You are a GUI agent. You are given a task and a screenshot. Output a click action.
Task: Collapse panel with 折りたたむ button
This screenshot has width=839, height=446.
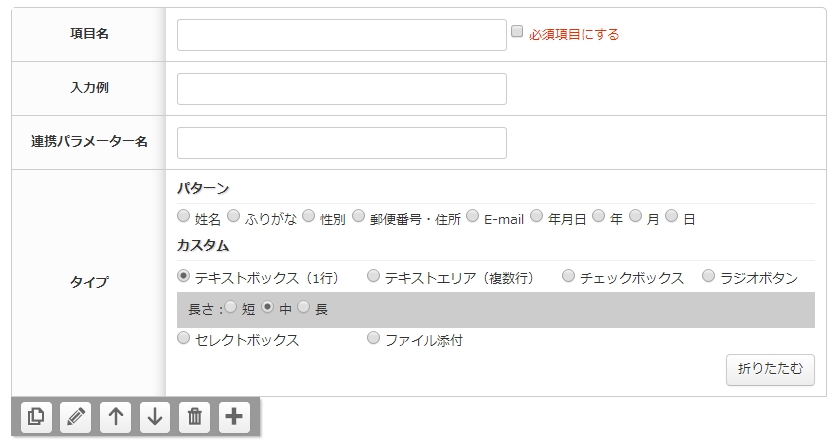point(770,370)
